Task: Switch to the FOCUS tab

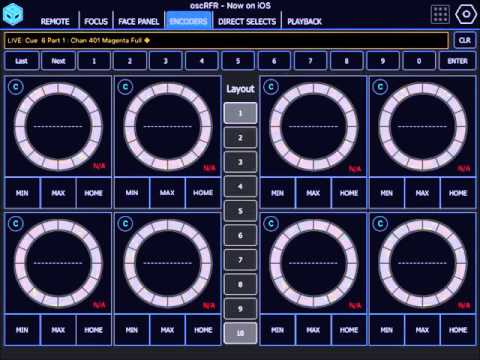Action: coord(96,22)
